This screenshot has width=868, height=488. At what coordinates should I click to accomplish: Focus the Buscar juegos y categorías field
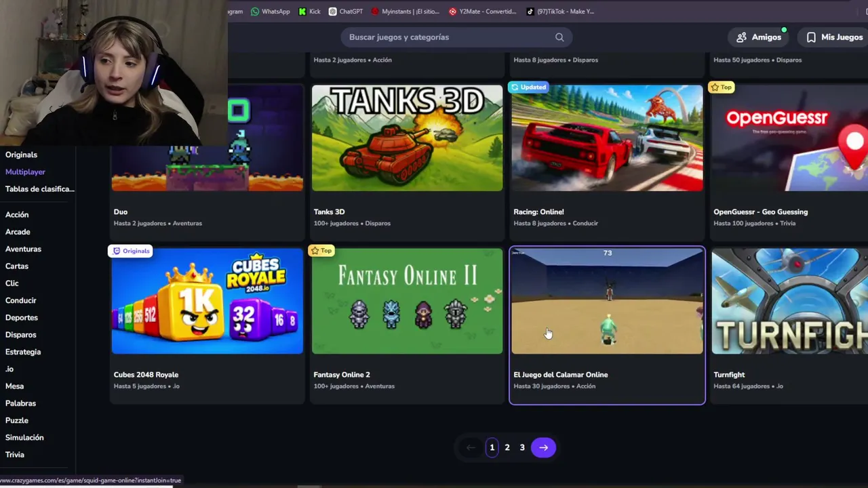coord(456,37)
